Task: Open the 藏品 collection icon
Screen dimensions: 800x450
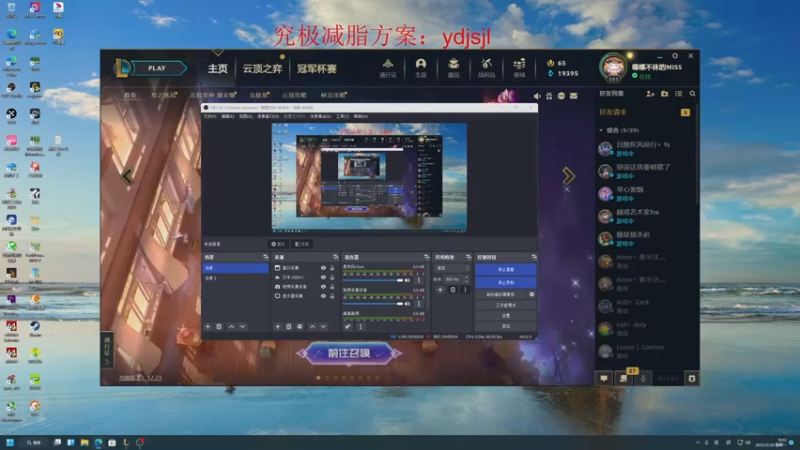Action: tap(453, 68)
